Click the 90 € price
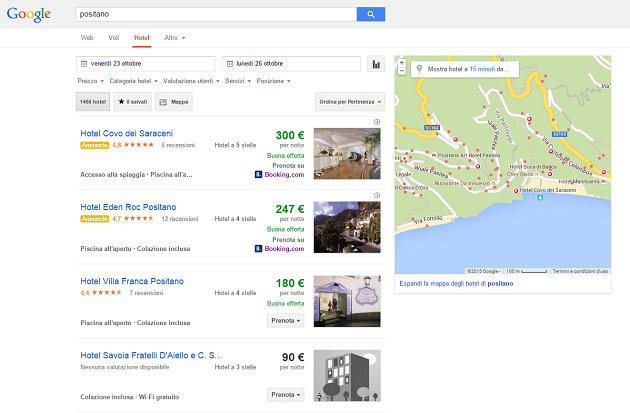The image size is (630, 413). point(293,357)
